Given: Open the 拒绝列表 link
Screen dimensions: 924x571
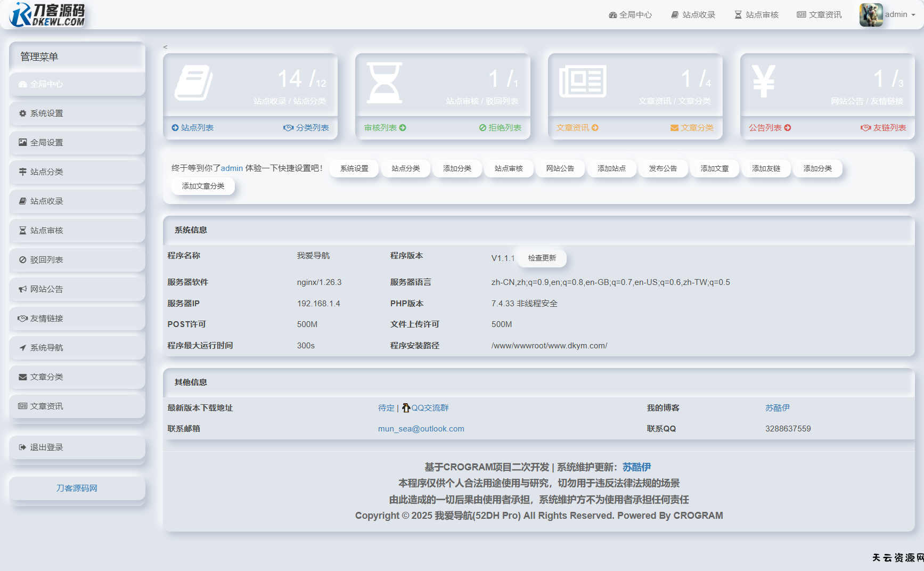Looking at the screenshot, I should point(500,128).
